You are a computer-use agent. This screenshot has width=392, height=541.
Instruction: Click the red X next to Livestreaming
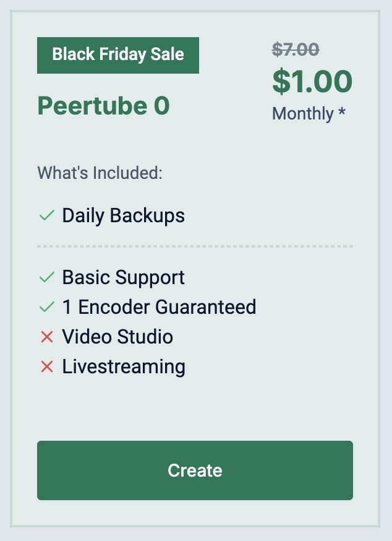(47, 366)
